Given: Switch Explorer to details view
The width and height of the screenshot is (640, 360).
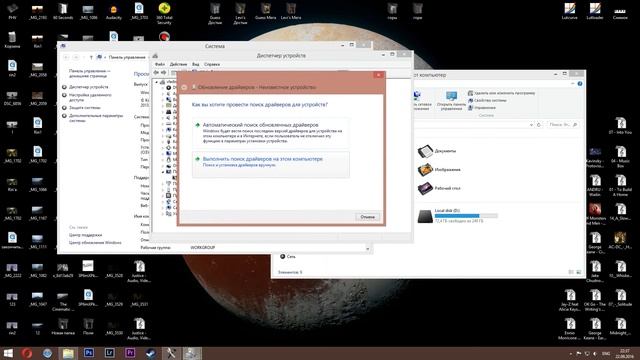Looking at the screenshot, I should [571, 272].
